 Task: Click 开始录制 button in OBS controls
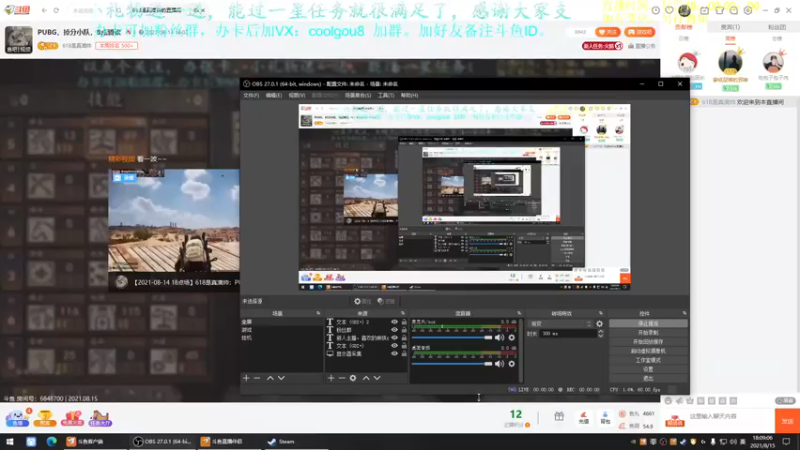coord(648,333)
